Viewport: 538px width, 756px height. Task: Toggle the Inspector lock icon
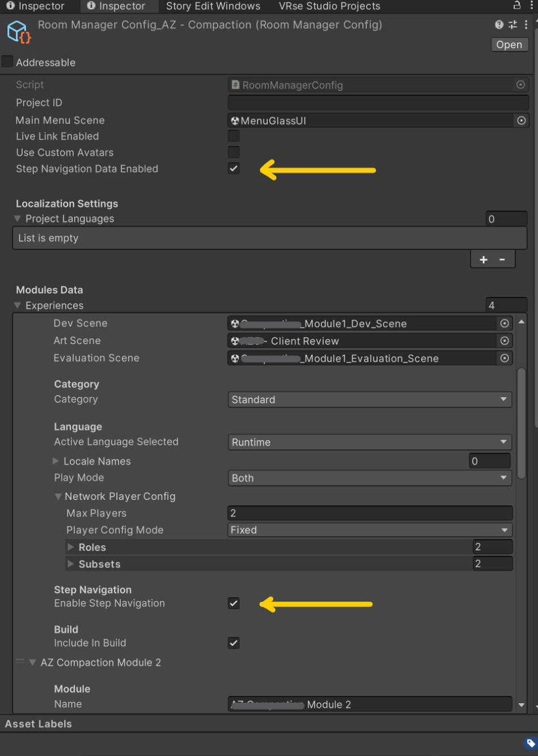(x=516, y=5)
